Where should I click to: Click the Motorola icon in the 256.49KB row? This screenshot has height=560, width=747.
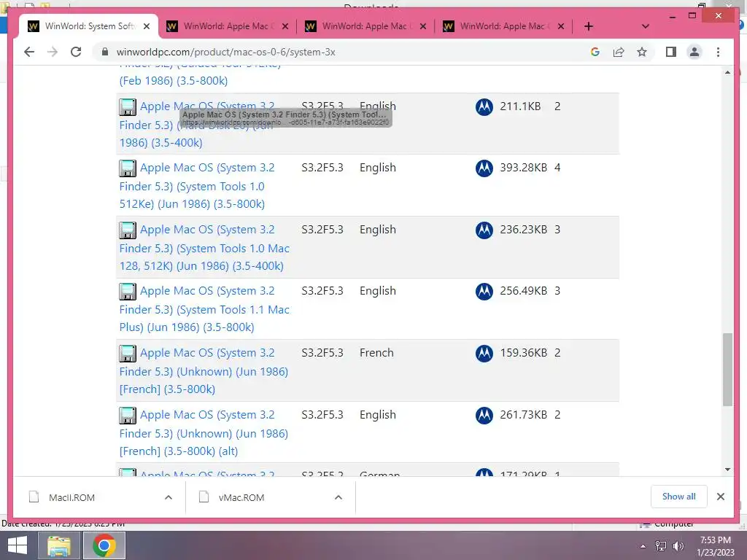[484, 292]
